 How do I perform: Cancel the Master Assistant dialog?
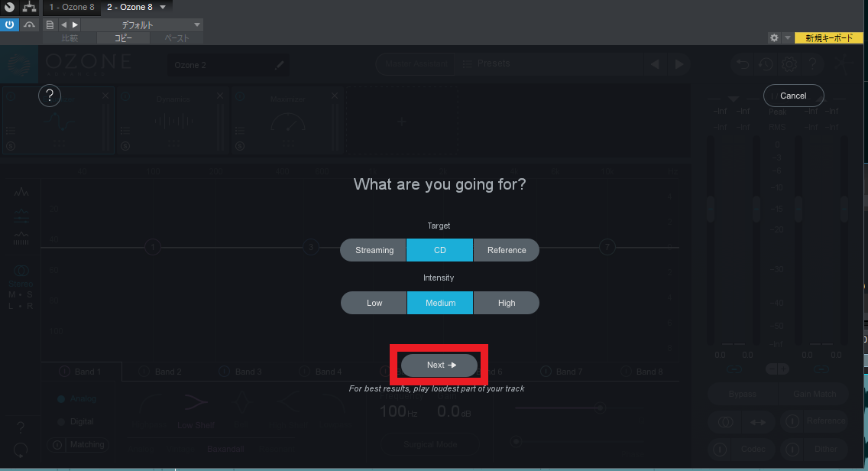[x=793, y=96]
